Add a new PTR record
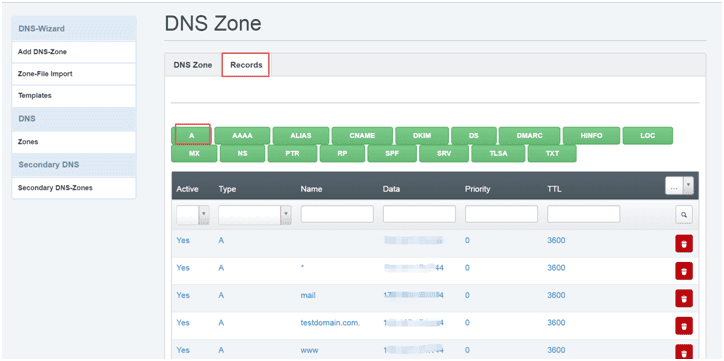This screenshot has width=724, height=361. [292, 154]
